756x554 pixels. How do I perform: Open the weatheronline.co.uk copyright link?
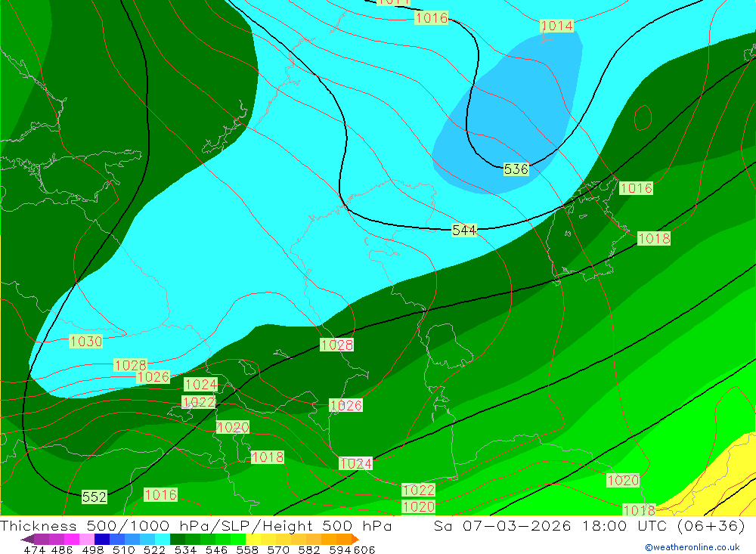click(x=692, y=547)
